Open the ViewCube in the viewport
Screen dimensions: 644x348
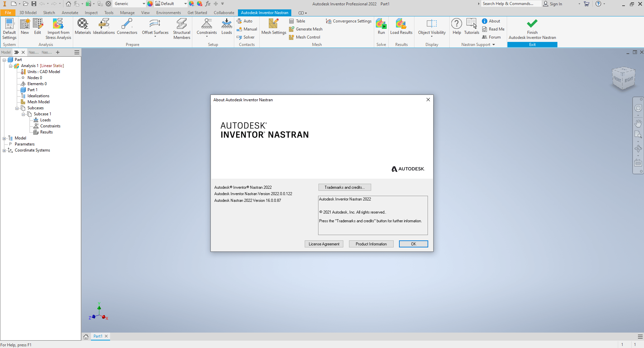click(x=624, y=79)
